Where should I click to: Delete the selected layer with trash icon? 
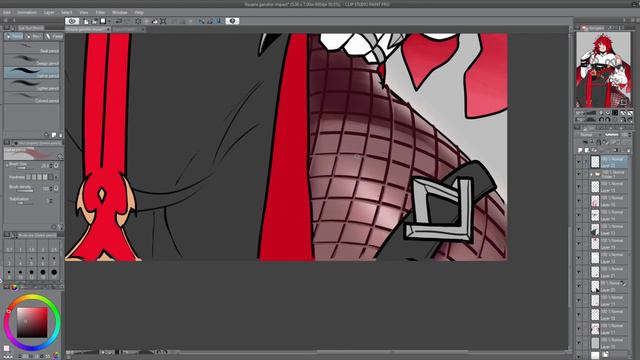628,150
